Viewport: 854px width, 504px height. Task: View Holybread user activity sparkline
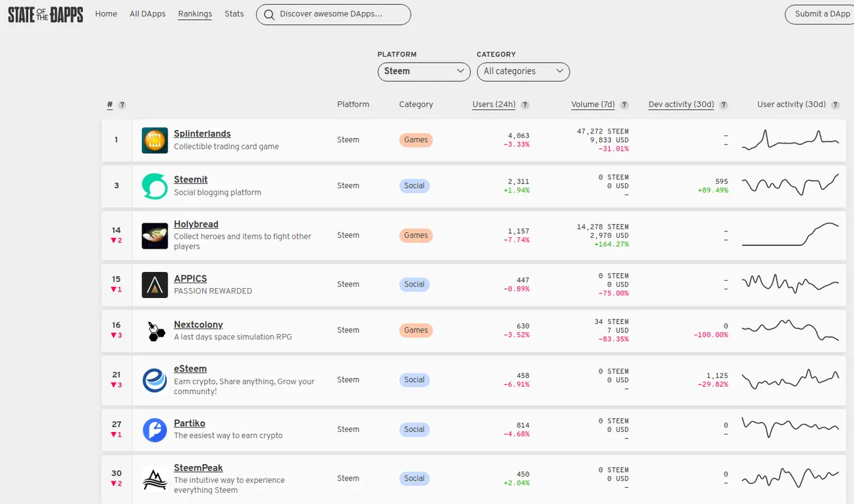tap(791, 235)
